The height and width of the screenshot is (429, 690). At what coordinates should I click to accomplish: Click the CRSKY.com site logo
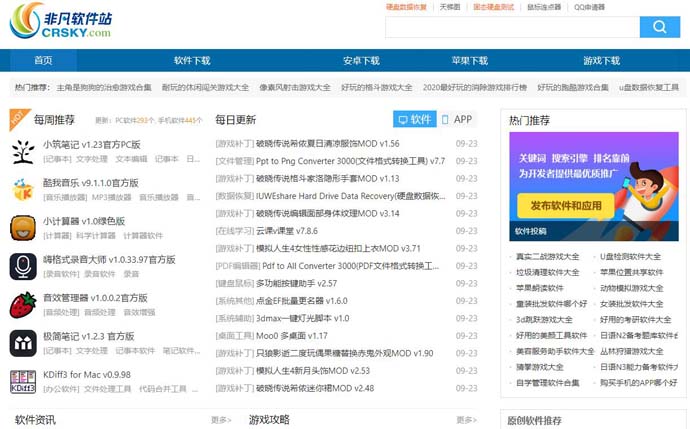(60, 21)
